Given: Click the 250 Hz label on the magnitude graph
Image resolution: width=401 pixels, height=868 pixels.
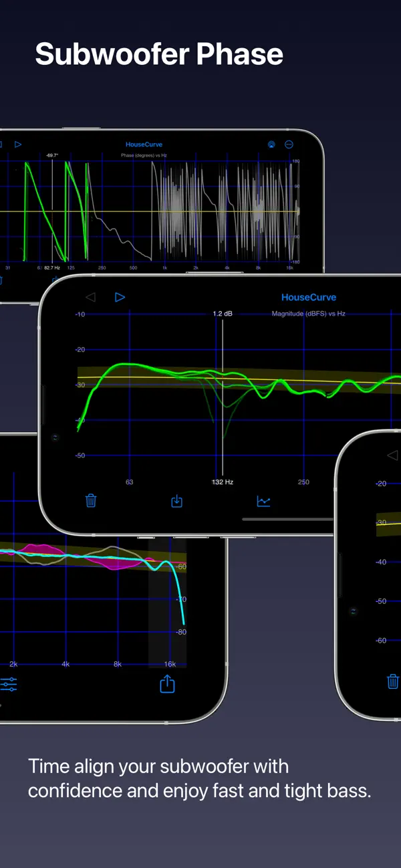Looking at the screenshot, I should click(x=303, y=482).
